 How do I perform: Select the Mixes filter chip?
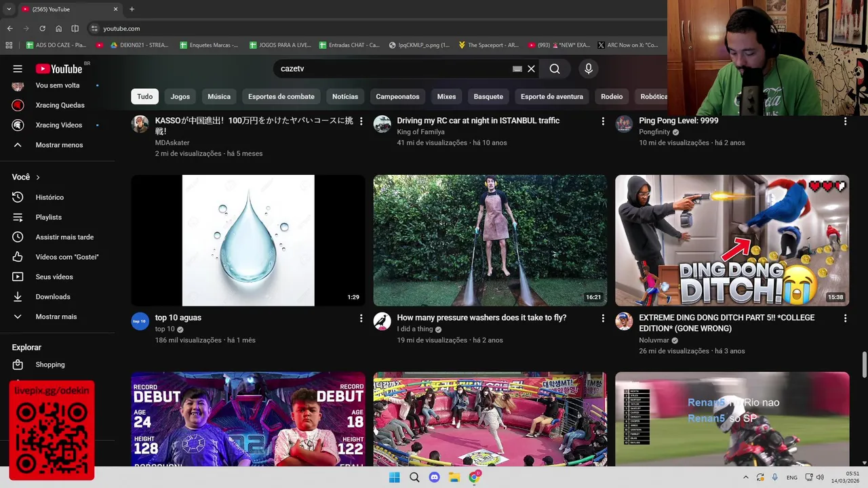pyautogui.click(x=447, y=96)
